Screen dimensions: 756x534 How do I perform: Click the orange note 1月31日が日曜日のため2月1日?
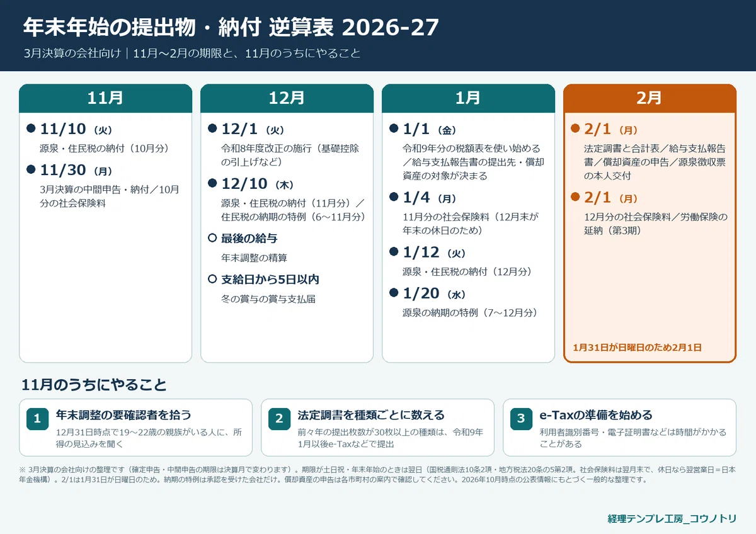[x=638, y=347]
